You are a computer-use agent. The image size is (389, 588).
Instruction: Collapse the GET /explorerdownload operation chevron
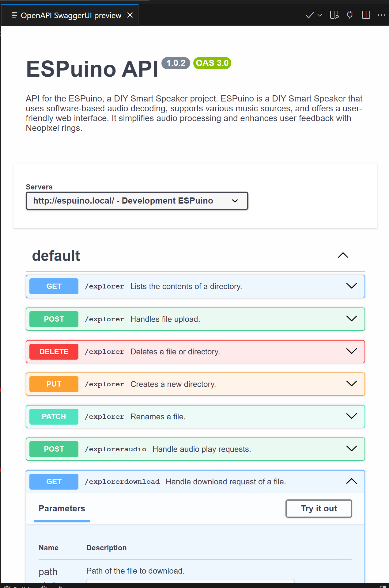[x=352, y=481]
